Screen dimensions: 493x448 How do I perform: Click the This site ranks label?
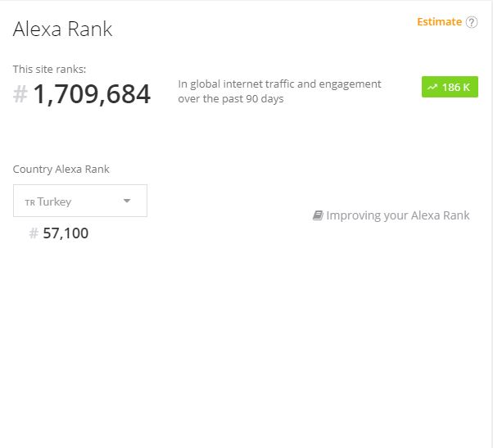click(x=49, y=69)
